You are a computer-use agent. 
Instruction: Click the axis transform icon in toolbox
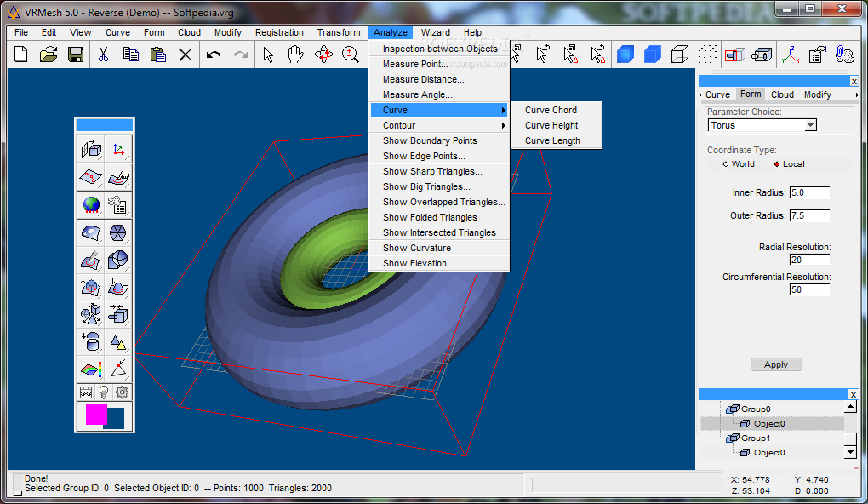point(118,150)
